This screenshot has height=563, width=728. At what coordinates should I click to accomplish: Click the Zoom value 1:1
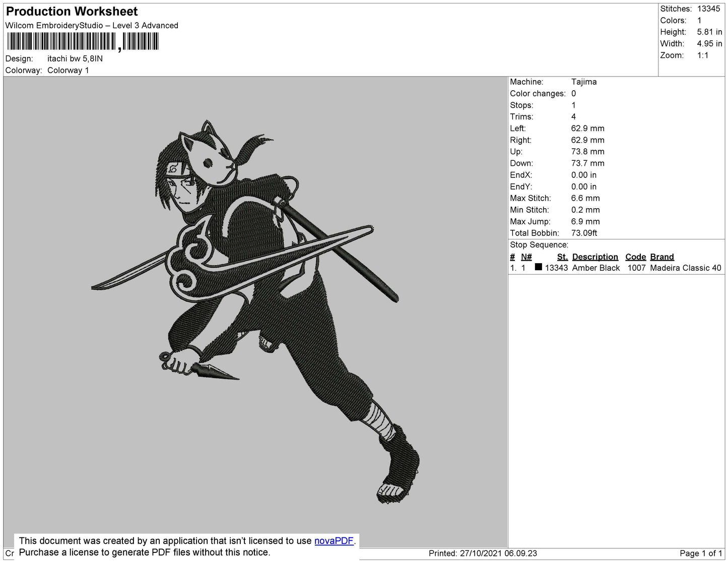(703, 55)
